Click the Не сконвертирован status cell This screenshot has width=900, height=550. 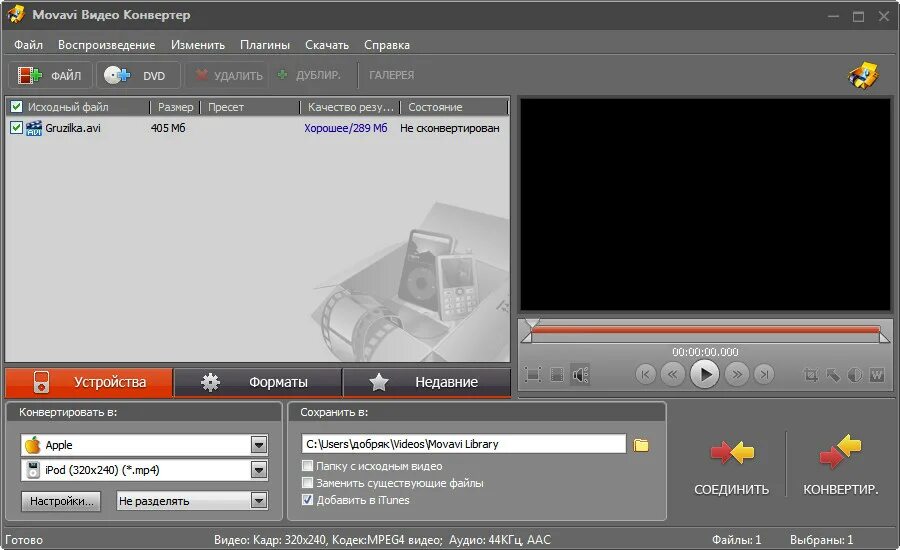tap(449, 128)
